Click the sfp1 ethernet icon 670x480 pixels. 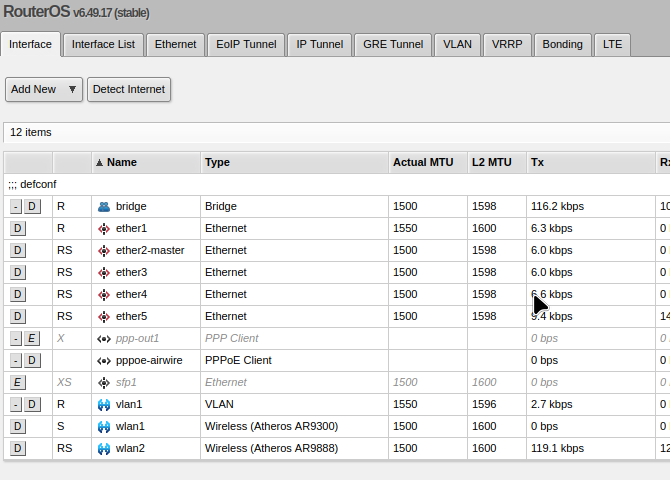pos(104,383)
